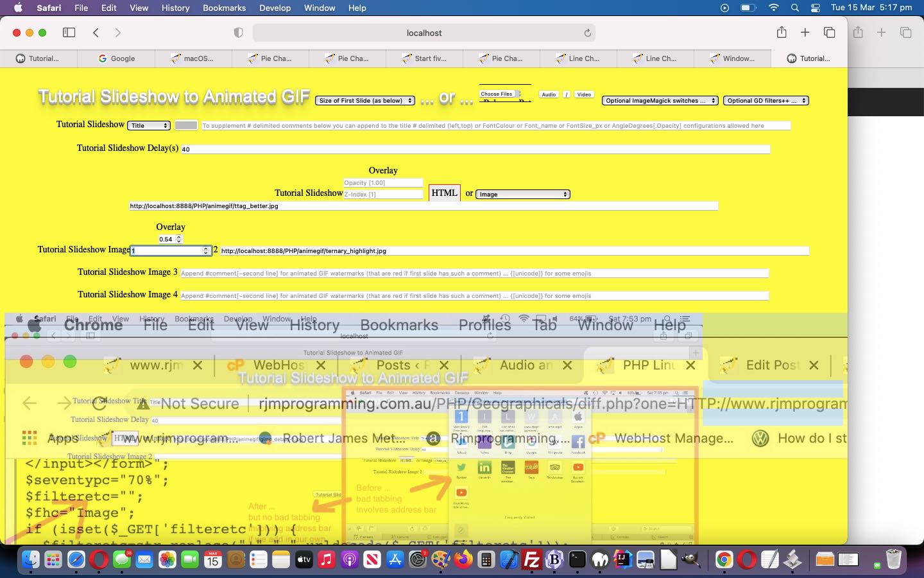924x578 pixels.
Task: Click the title configuration text field
Action: [496, 125]
